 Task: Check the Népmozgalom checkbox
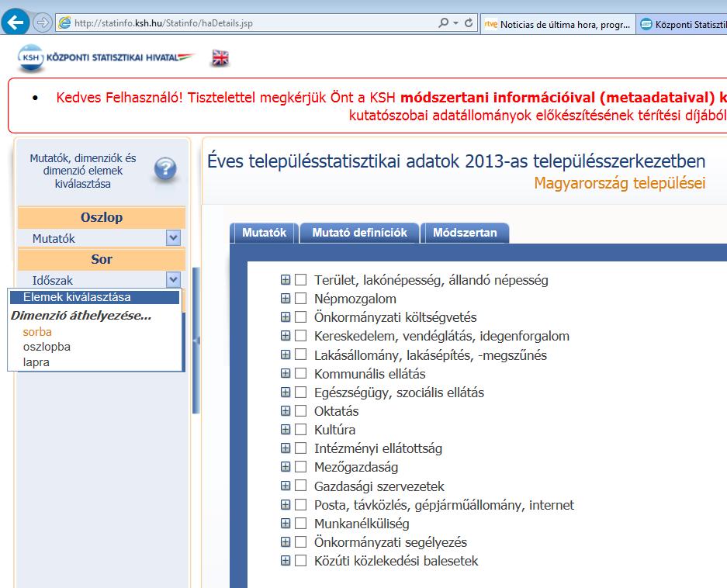301,298
